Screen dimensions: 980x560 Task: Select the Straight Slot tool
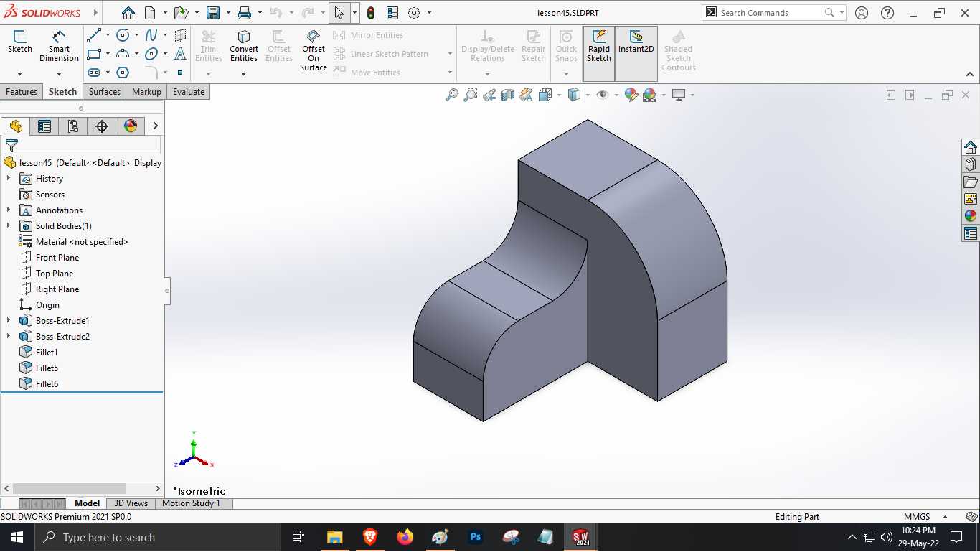click(94, 73)
